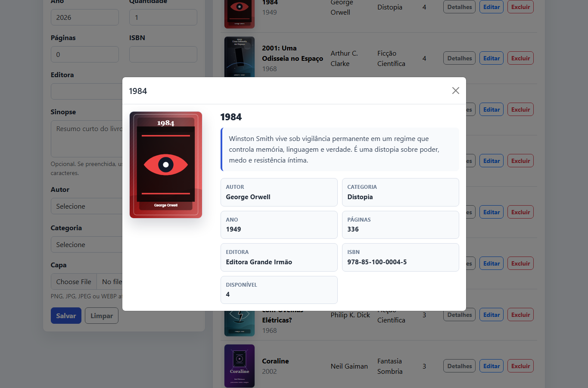The height and width of the screenshot is (388, 588).
Task: Click Excluir on the Philip K. Dick row
Action: tap(520, 315)
